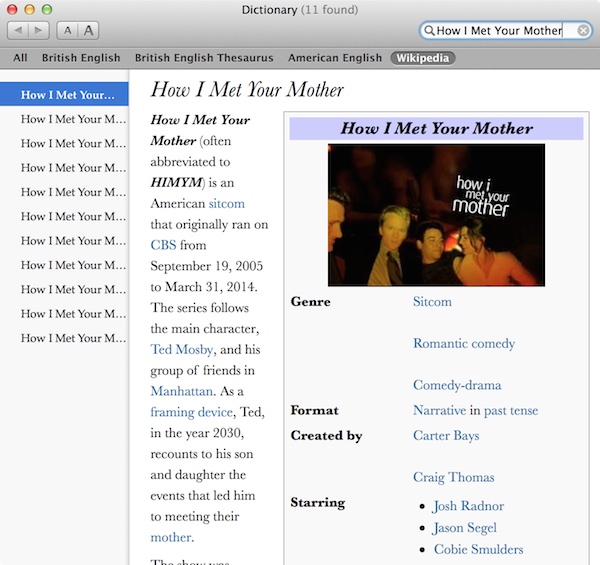
Task: Minimize the Dictionary window with yellow button
Action: coord(29,9)
